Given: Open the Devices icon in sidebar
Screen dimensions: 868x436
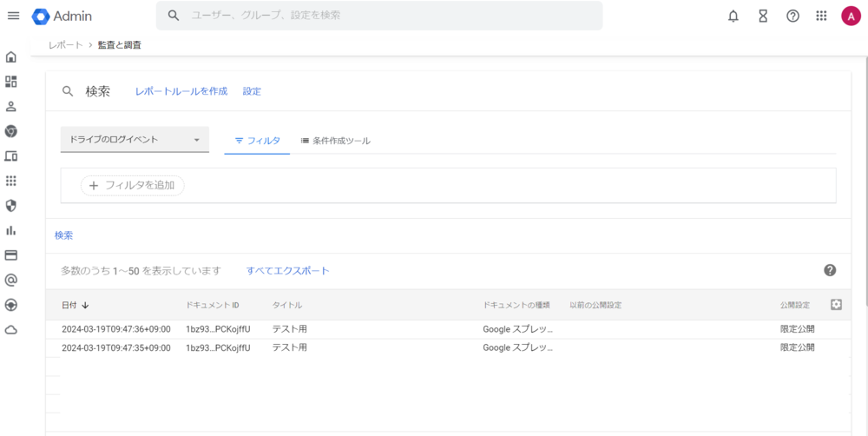Looking at the screenshot, I should (11, 156).
